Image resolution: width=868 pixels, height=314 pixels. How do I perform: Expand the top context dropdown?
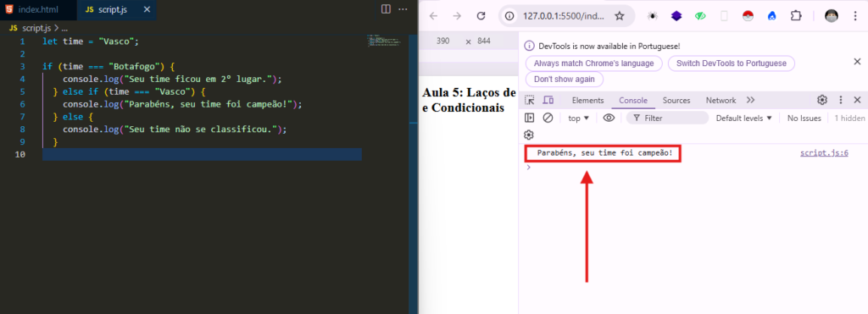tap(578, 118)
